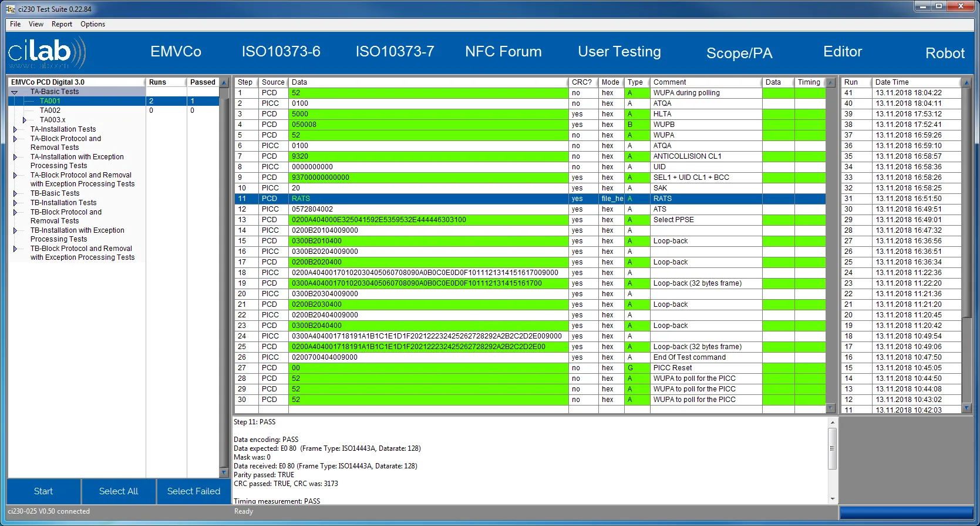Open the Editor tab
Viewport: 980px width, 526px height.
point(843,52)
